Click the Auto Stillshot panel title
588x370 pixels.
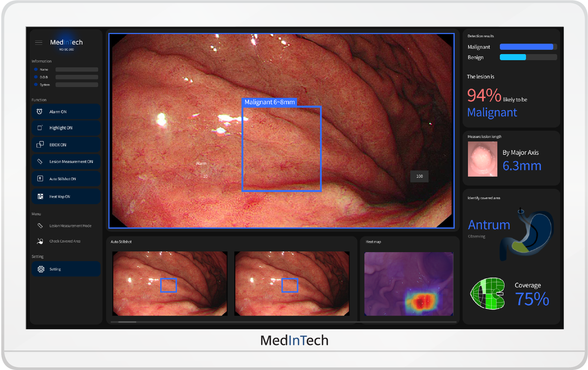pos(121,241)
